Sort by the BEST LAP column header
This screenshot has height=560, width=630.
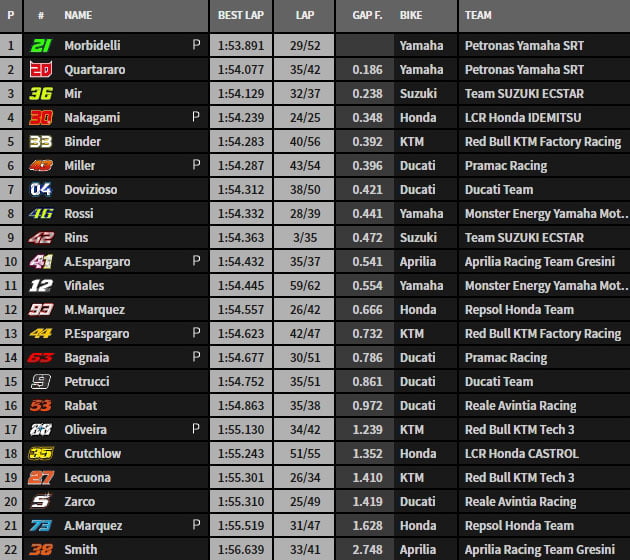(240, 16)
